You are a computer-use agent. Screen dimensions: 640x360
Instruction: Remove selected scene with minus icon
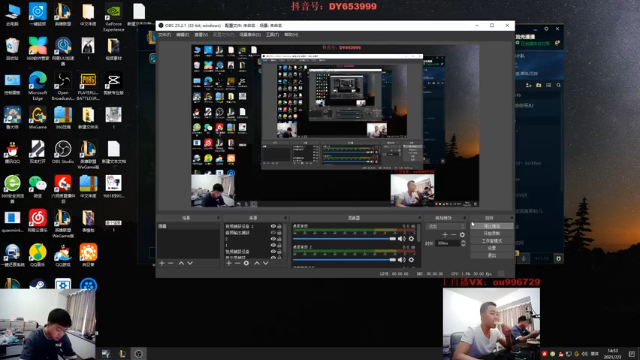tap(171, 263)
